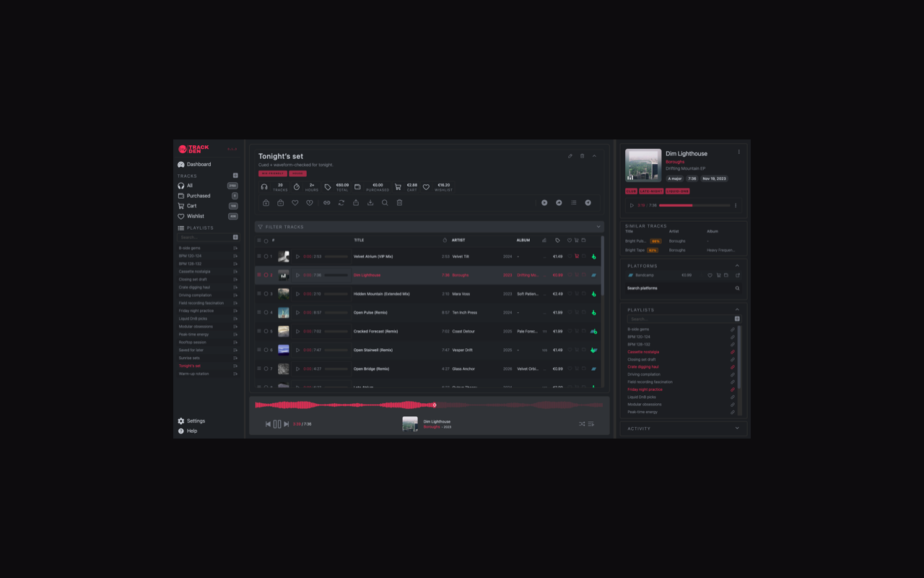The image size is (924, 578).
Task: Collapse the Platforms section
Action: pos(737,266)
